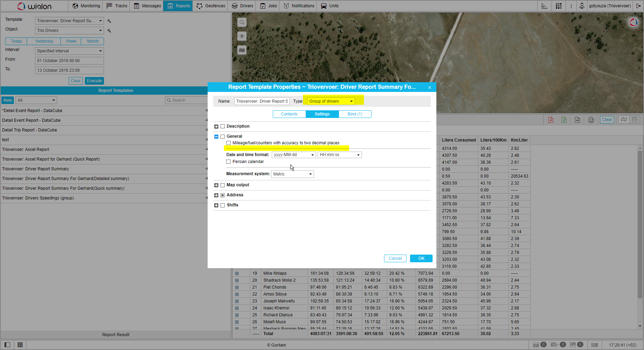The height and width of the screenshot is (350, 644).
Task: Check the Map output checkbox
Action: pyautogui.click(x=223, y=185)
